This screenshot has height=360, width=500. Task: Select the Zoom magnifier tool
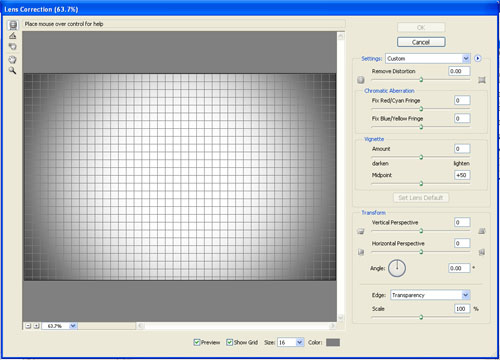click(13, 70)
